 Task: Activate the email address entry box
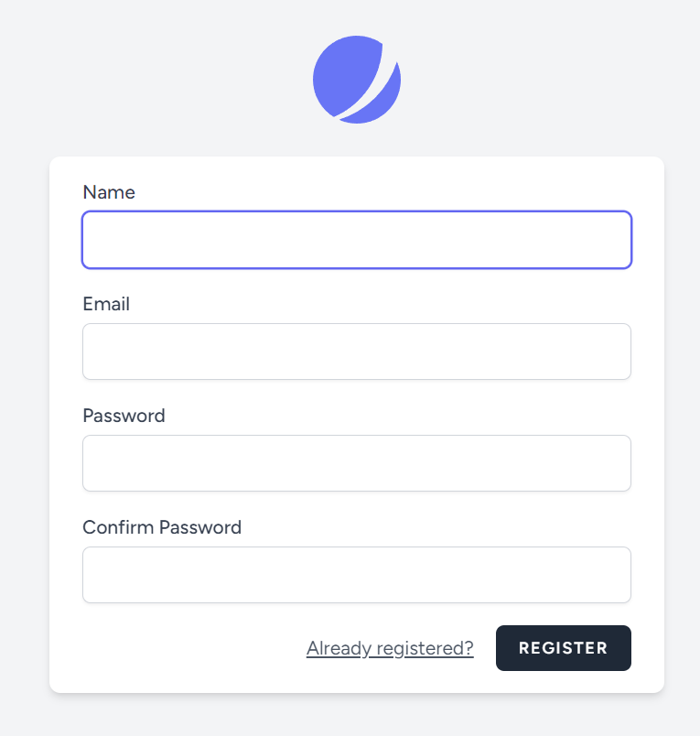357,352
